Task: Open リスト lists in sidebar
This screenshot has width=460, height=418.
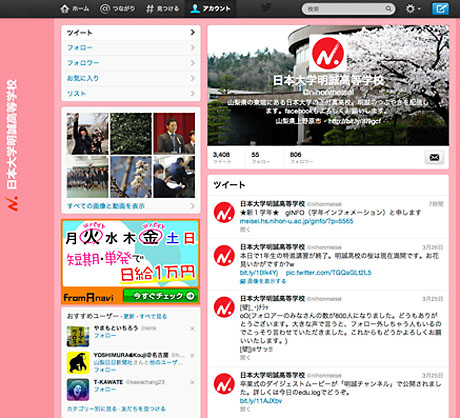Action: pyautogui.click(x=131, y=93)
